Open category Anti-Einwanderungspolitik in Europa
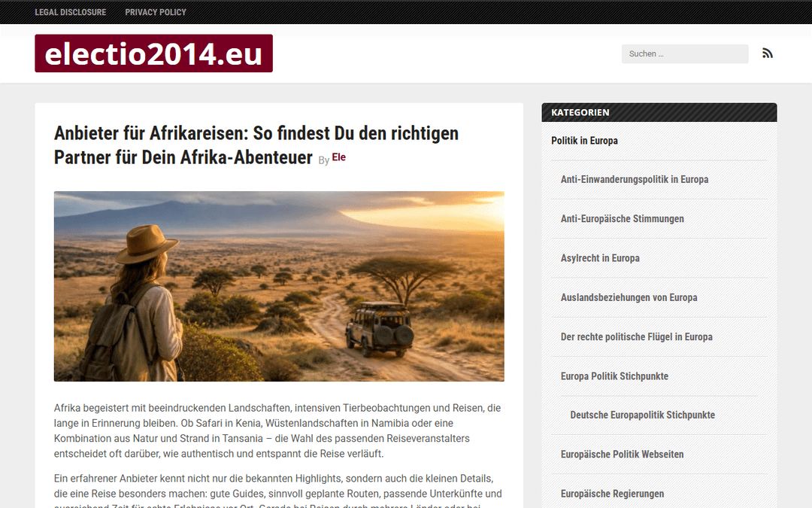The width and height of the screenshot is (812, 508). (635, 179)
